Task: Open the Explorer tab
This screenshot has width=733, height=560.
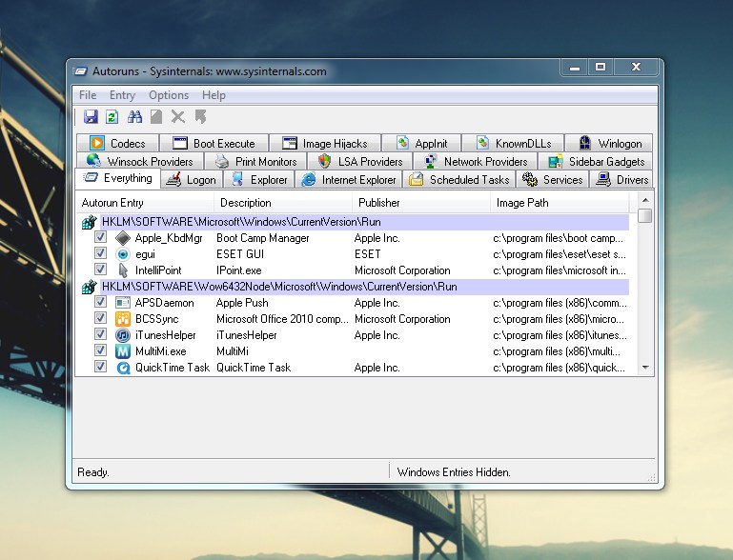Action: 259,180
